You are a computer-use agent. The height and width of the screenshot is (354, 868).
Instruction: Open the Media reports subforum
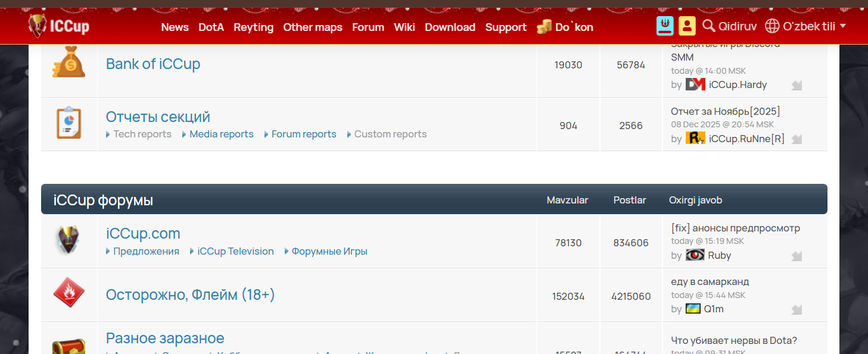(222, 134)
